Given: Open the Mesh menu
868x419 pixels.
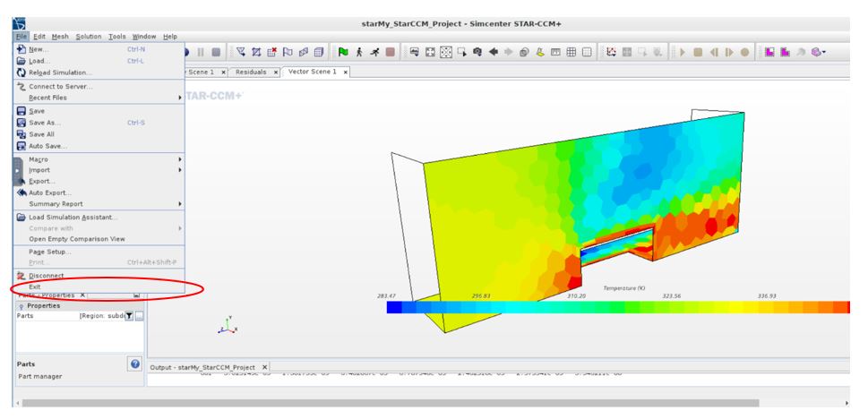Looking at the screenshot, I should tap(60, 37).
